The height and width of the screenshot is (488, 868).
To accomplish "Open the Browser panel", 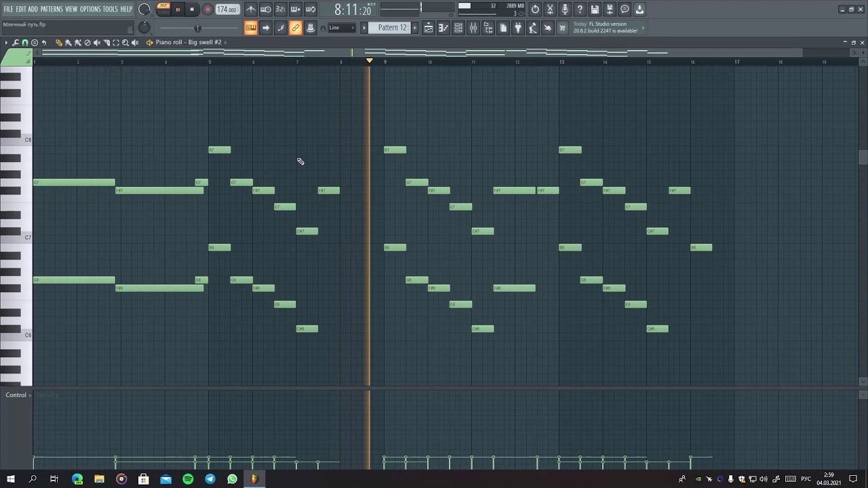I will 488,28.
